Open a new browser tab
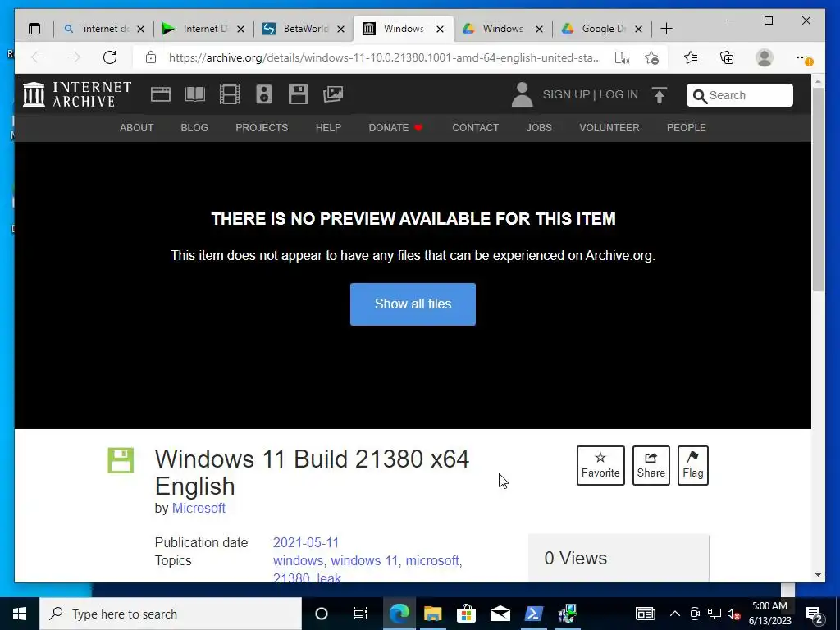The height and width of the screenshot is (630, 840). coord(666,29)
